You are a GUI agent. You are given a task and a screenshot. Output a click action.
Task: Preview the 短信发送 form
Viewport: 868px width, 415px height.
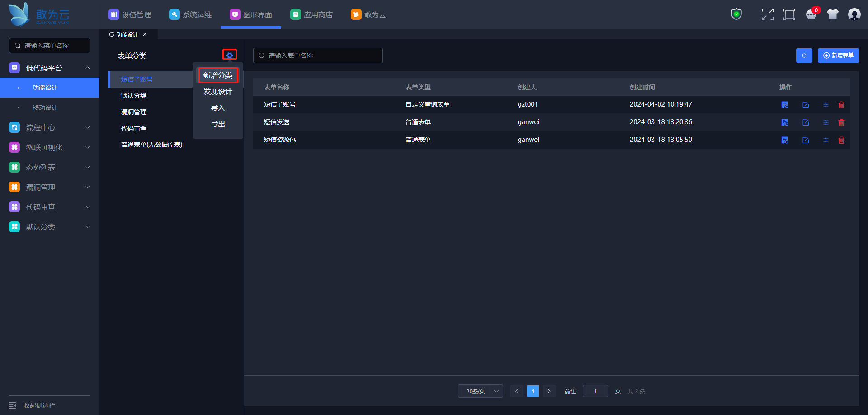[785, 122]
